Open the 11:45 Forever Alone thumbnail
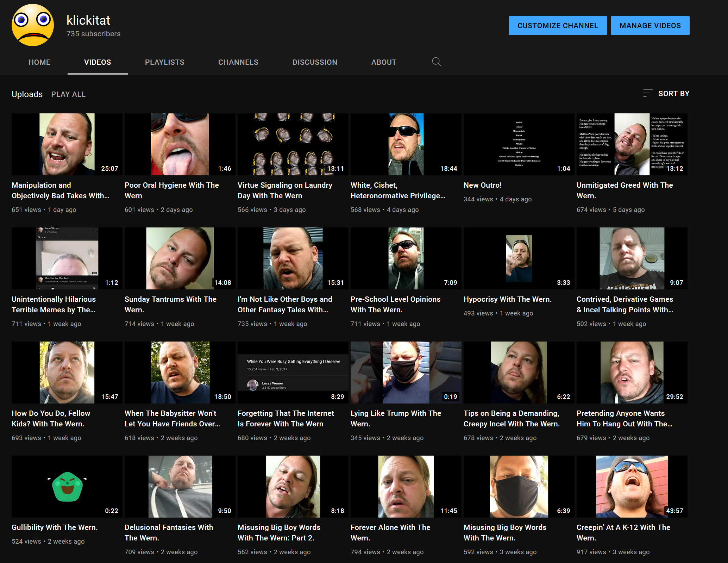This screenshot has width=728, height=563. point(406,487)
